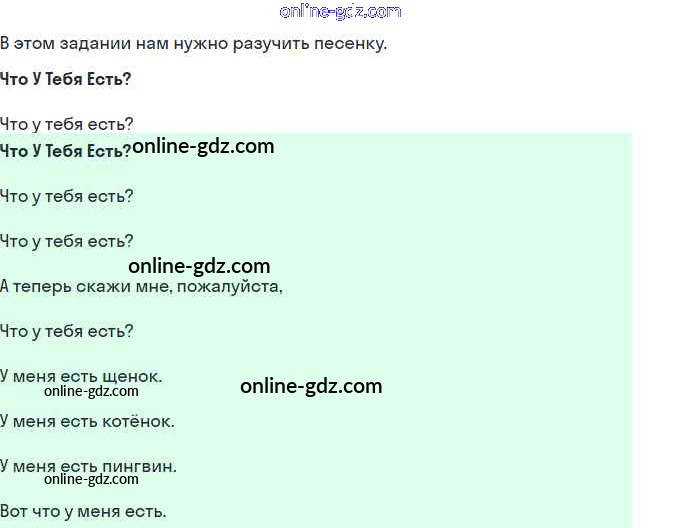Screen dimensions: 680x528
Task: Click the bold 'Что У Тебя Есть?' heading inside the green box
Action: 65,151
